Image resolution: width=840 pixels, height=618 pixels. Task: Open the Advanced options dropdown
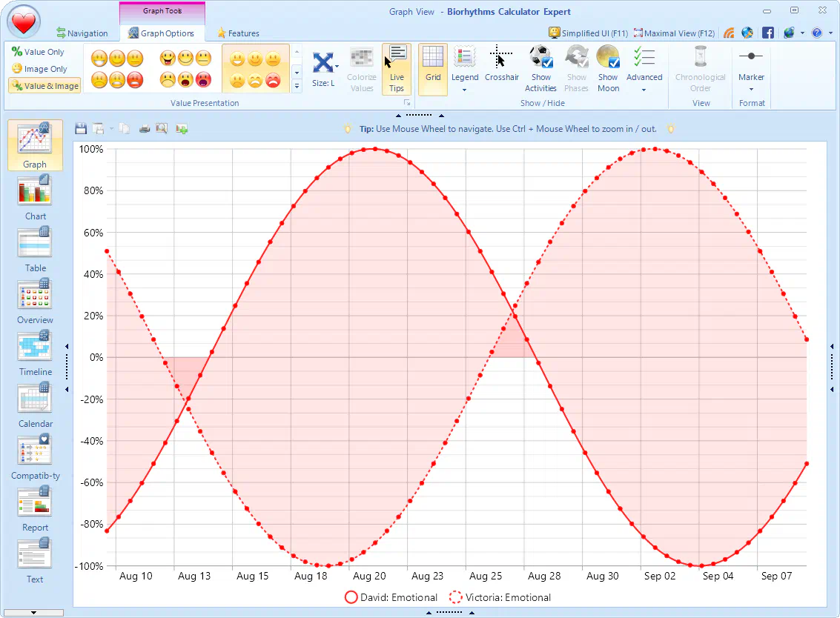(x=644, y=69)
